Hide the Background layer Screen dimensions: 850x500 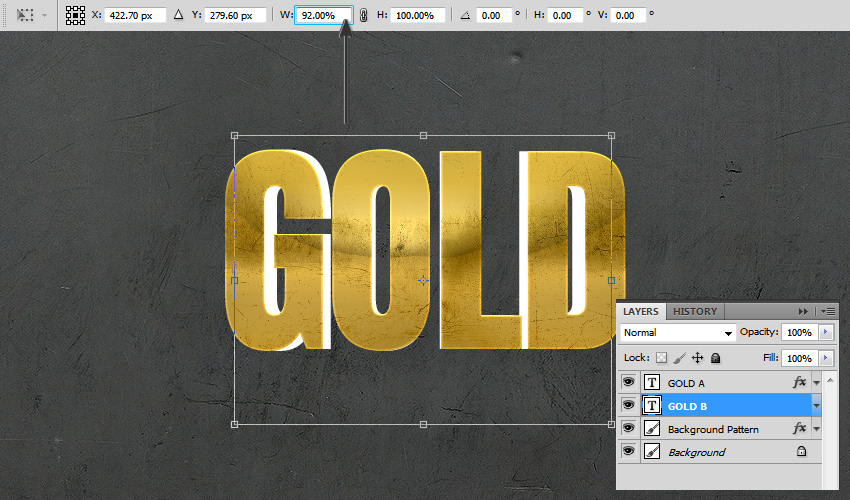pos(628,451)
